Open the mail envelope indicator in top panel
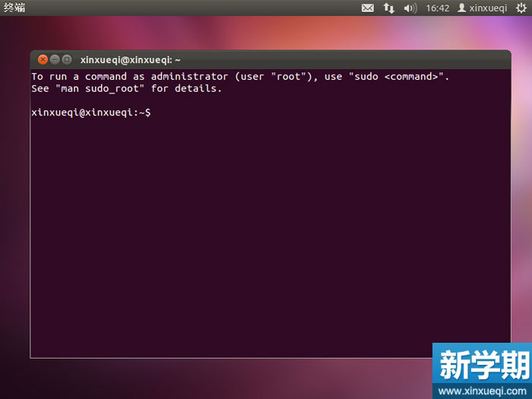Viewport: 532px width, 399px height. pos(368,8)
